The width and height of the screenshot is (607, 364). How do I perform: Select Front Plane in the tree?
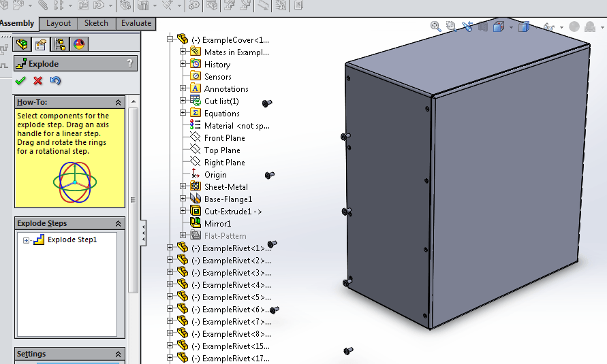(225, 138)
